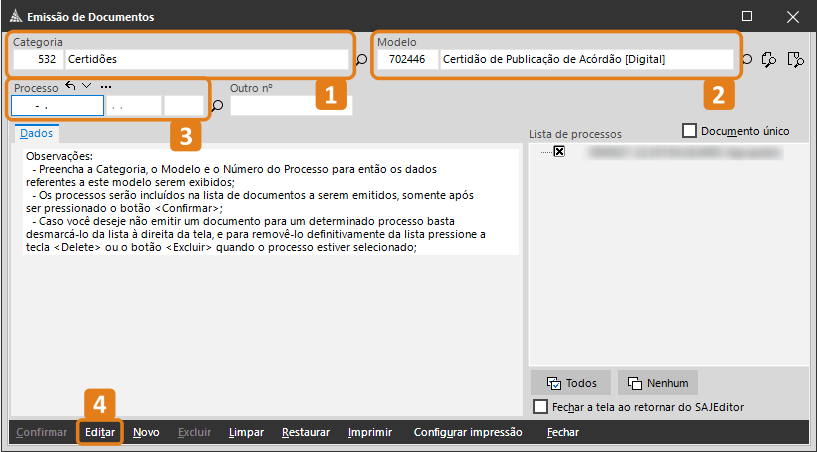The width and height of the screenshot is (817, 452).
Task: Click the Modelo search magnifier icon
Action: coord(747,60)
